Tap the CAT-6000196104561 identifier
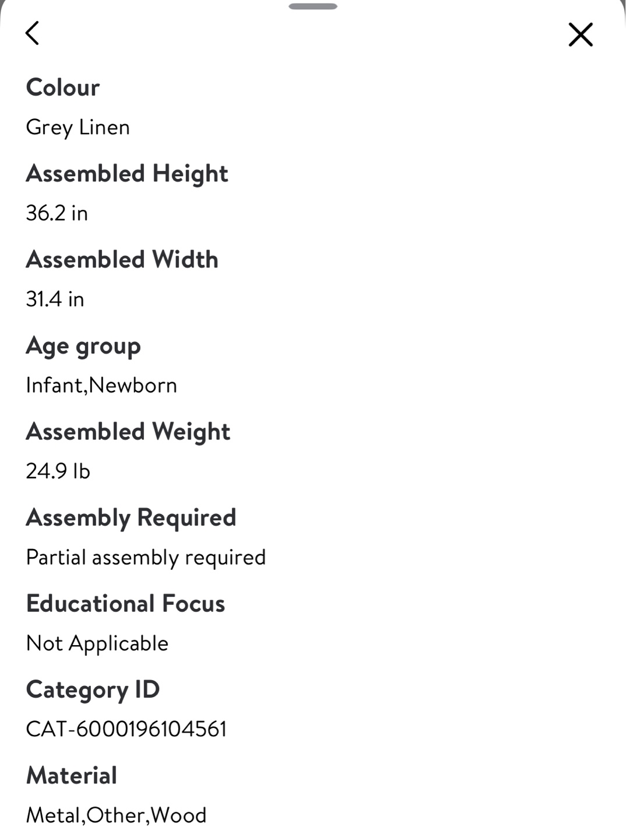This screenshot has width=626, height=840. pyautogui.click(x=126, y=729)
